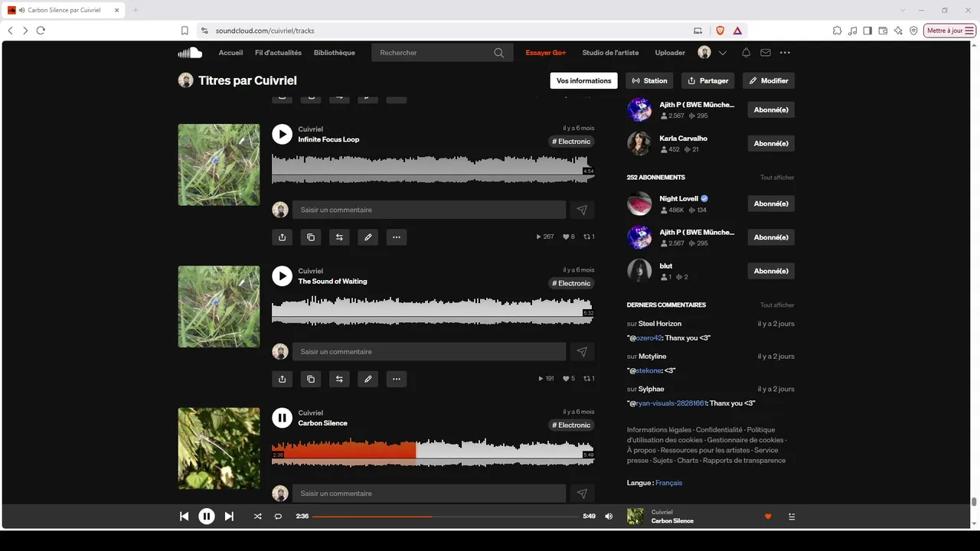Open the Uploader page
The image size is (980, 551).
point(670,53)
